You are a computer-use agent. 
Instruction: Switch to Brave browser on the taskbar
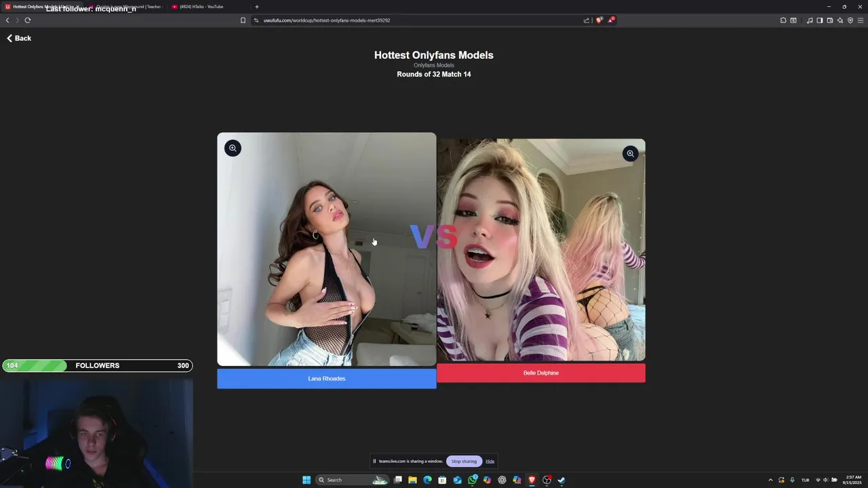point(532,480)
